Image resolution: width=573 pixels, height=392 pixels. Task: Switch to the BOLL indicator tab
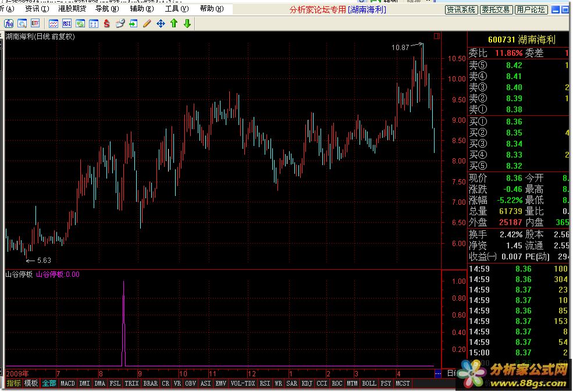[x=369, y=383]
